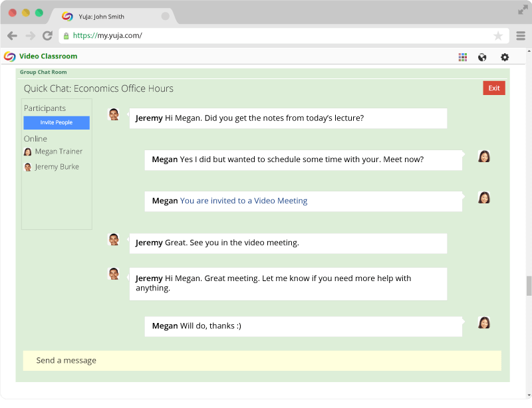532x408 pixels.
Task: Click the browser forward arrow
Action: [x=31, y=36]
